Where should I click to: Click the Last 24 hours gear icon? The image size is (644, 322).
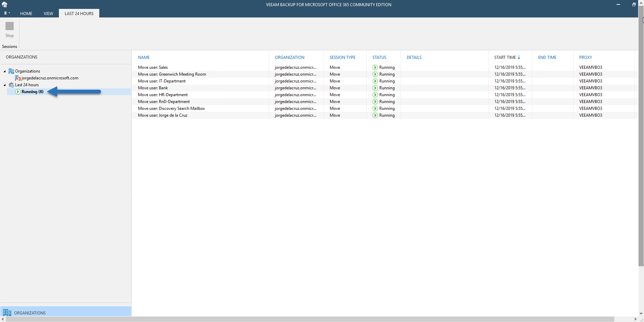tap(11, 85)
